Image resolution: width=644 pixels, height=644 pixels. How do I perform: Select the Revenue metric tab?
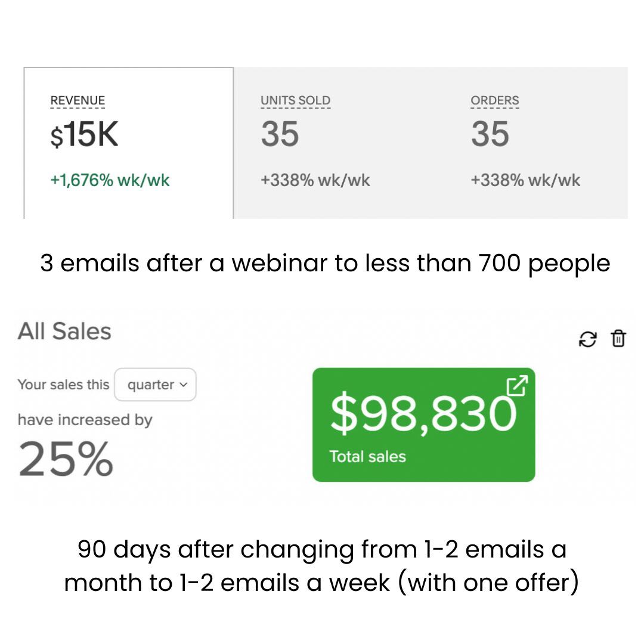(x=129, y=143)
